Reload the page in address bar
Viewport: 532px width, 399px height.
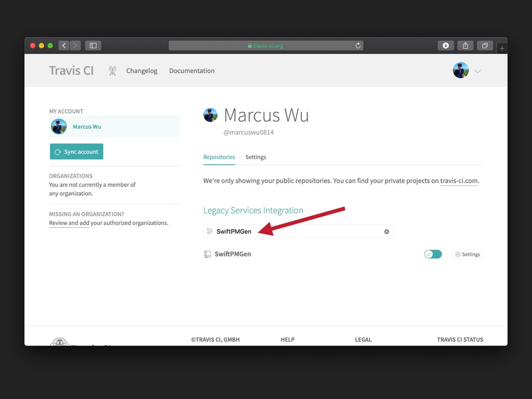tap(357, 46)
